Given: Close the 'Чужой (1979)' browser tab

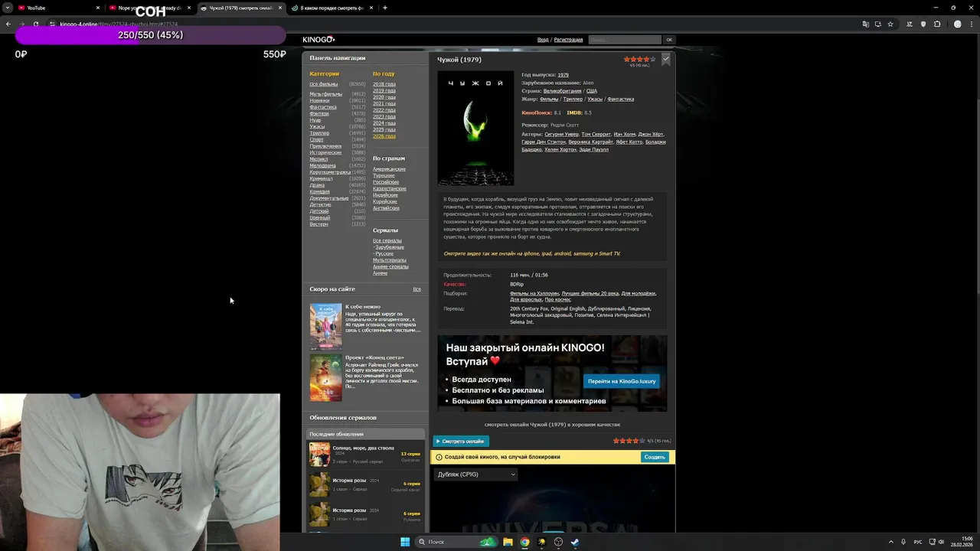Looking at the screenshot, I should pos(280,8).
